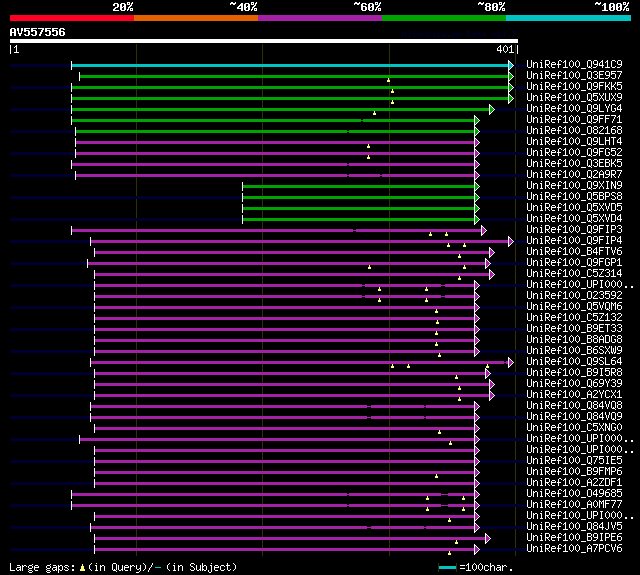Click the UniRef100_B8ADG8 label
640x575 pixels.
(x=574, y=340)
